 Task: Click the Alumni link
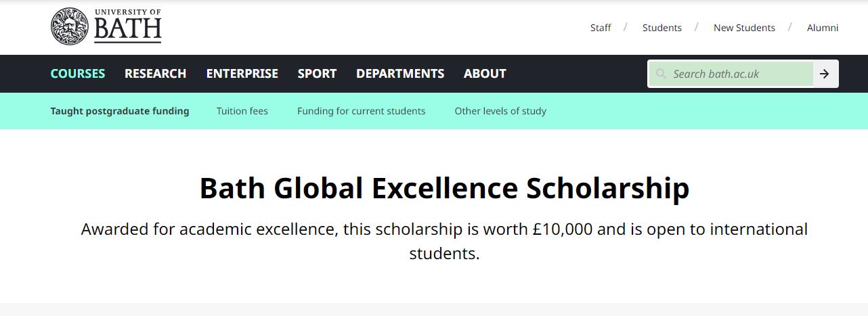(x=823, y=28)
